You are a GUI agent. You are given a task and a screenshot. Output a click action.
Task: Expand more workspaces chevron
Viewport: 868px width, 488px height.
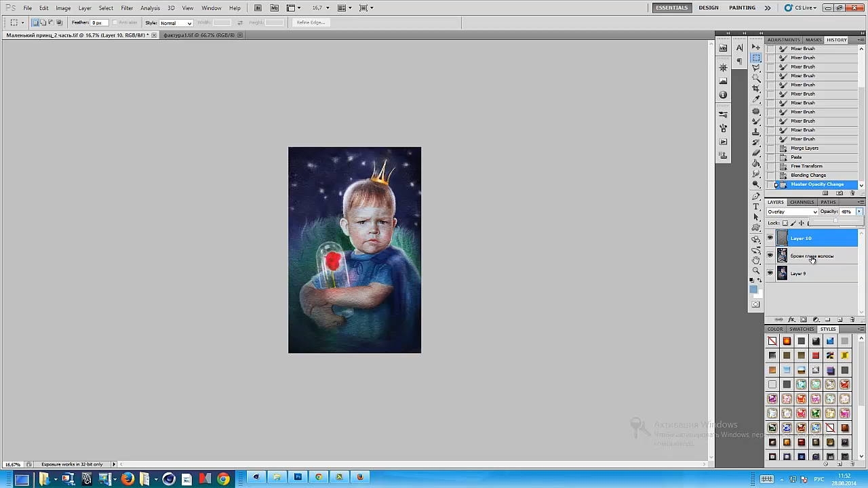[x=768, y=8]
